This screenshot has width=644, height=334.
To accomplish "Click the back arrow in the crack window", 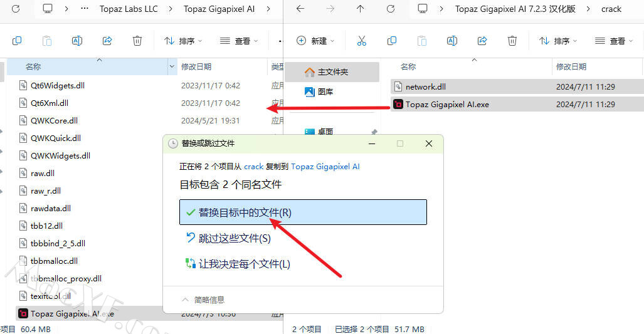I will [x=300, y=9].
